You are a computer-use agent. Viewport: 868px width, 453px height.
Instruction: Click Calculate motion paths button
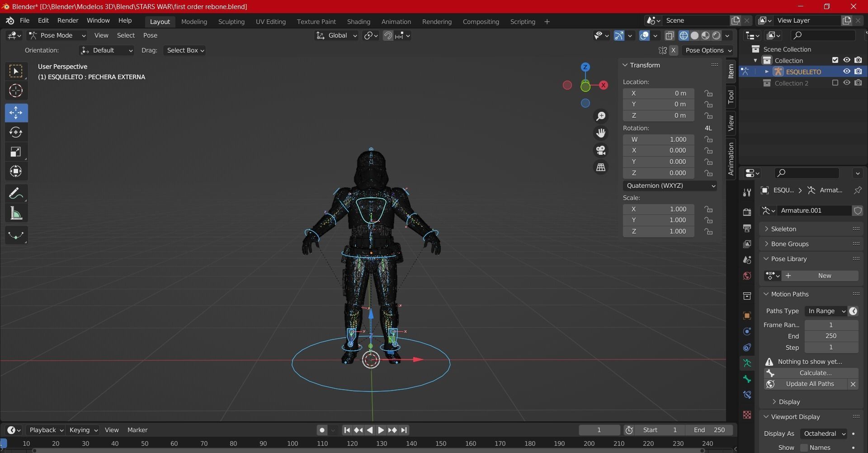[x=811, y=373]
